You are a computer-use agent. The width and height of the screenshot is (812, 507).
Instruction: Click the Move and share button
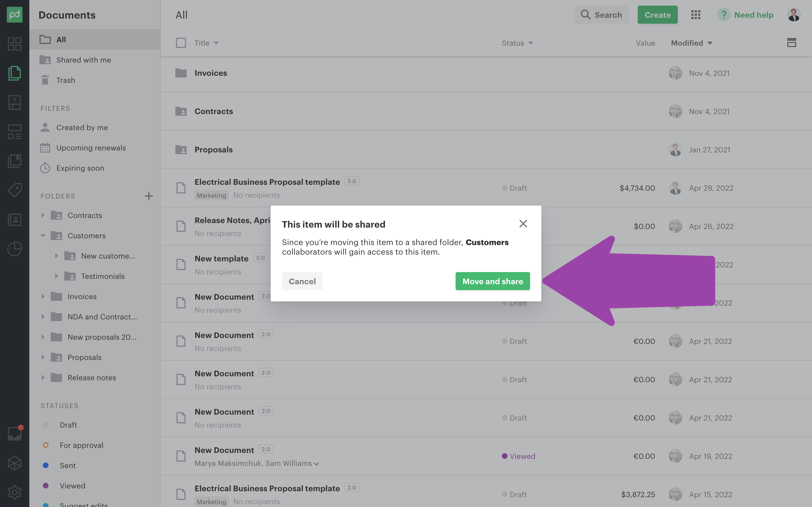[493, 281]
